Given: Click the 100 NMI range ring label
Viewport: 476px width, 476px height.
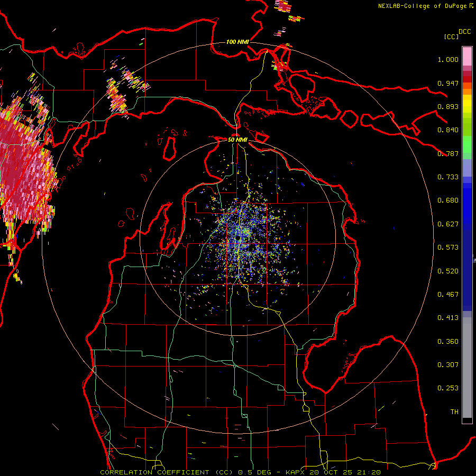Looking at the screenshot, I should coord(237,42).
